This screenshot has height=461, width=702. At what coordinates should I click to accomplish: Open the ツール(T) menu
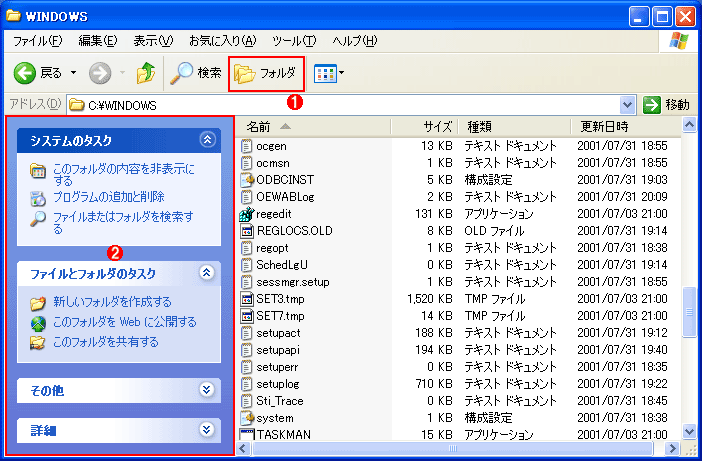coord(294,41)
